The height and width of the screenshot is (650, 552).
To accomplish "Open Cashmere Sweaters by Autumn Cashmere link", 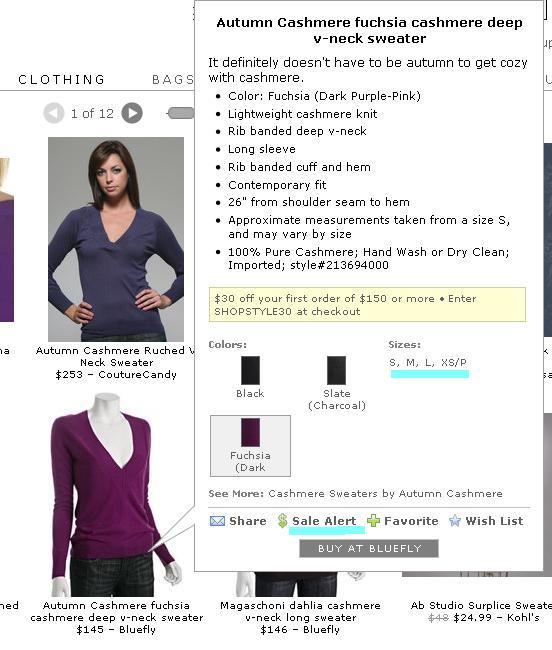I will [x=385, y=494].
